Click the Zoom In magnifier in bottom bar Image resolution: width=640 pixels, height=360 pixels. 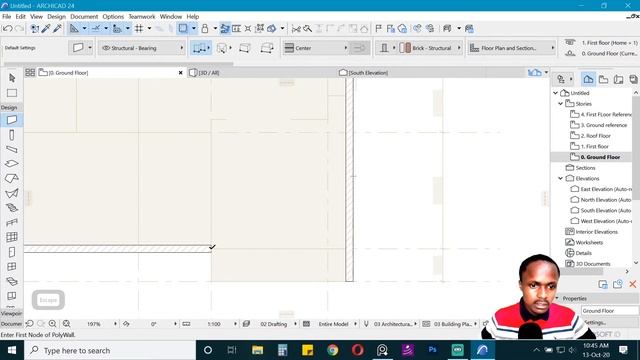click(x=53, y=324)
